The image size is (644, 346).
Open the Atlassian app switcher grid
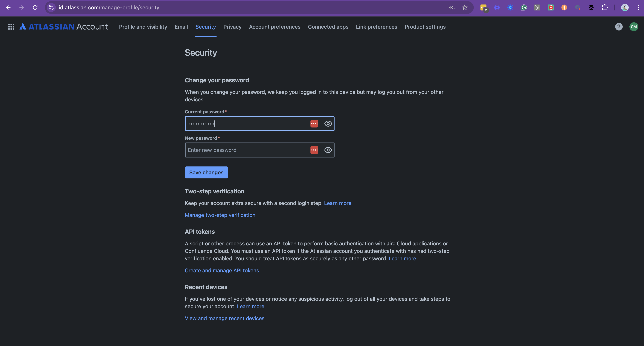[x=11, y=27]
